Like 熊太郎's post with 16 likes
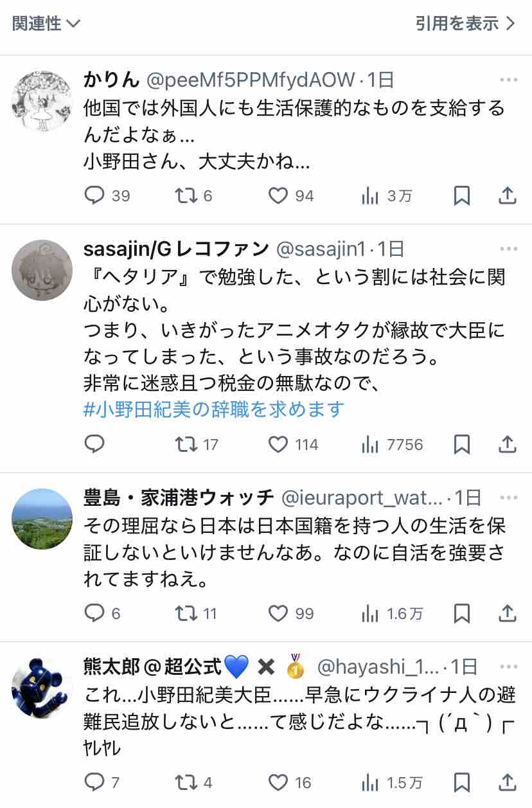Image resolution: width=532 pixels, height=808 pixels. pyautogui.click(x=289, y=782)
